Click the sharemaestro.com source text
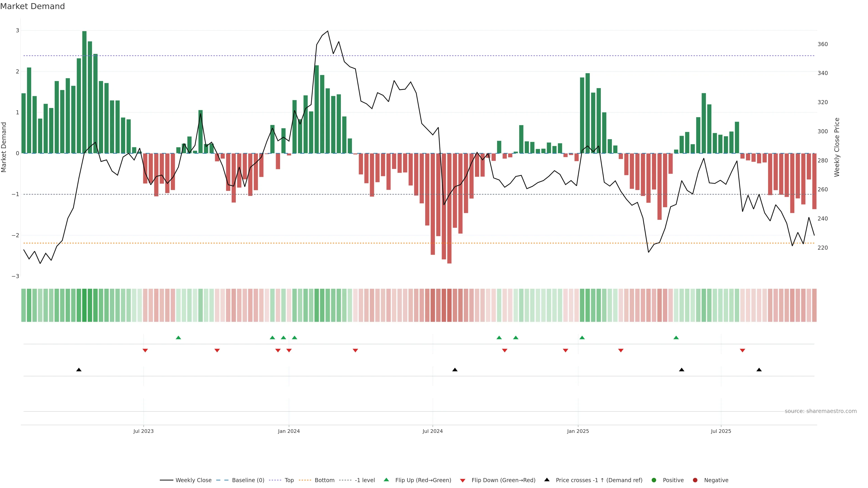The image size is (868, 488). point(821,411)
